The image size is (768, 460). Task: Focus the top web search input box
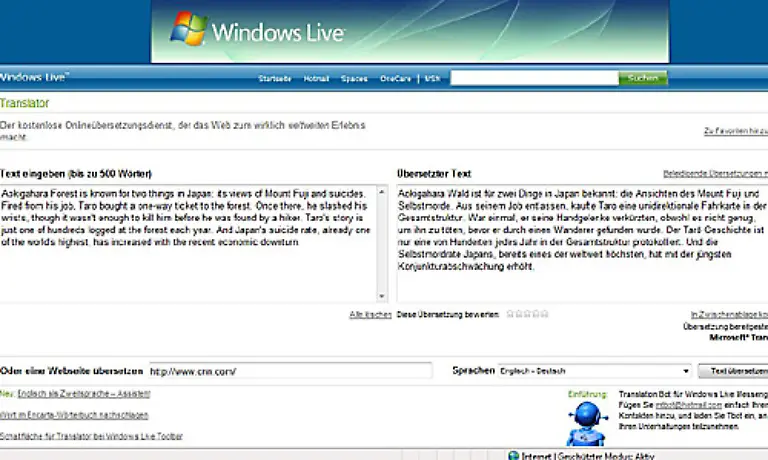click(x=534, y=78)
